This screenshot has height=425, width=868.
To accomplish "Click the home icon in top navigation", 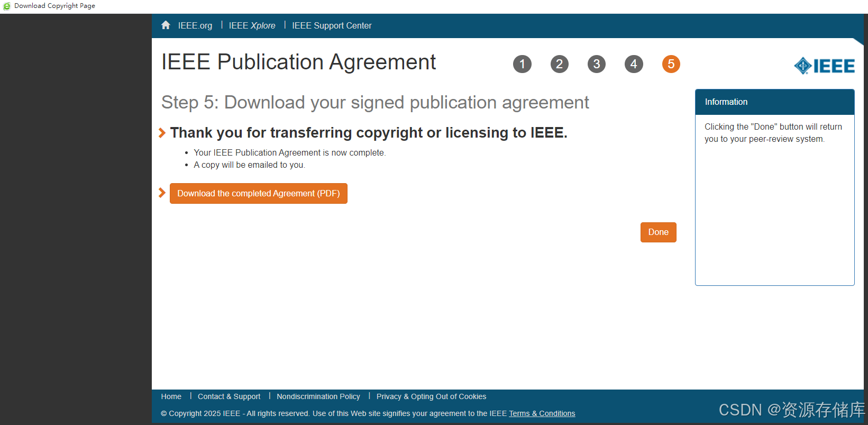I will tap(166, 25).
